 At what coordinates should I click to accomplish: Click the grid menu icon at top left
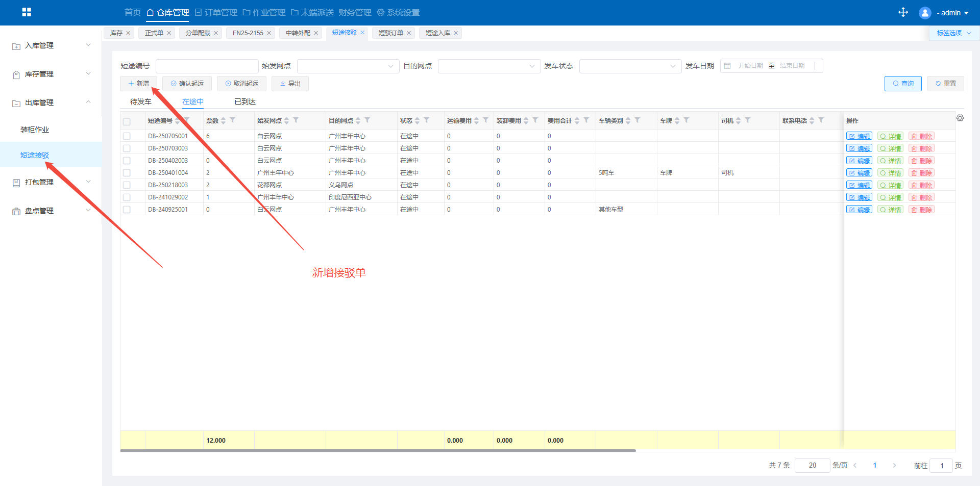[27, 12]
